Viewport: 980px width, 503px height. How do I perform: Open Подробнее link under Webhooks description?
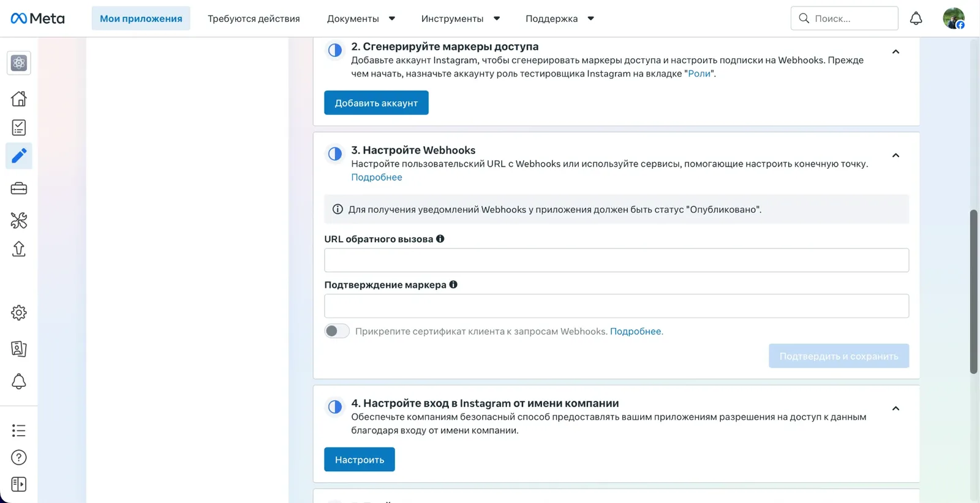coord(377,177)
